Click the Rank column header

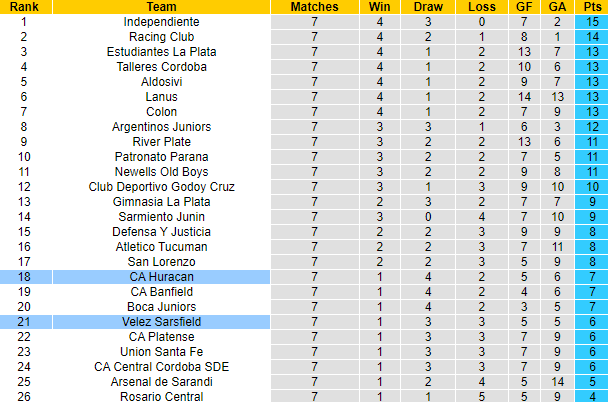coord(25,6)
